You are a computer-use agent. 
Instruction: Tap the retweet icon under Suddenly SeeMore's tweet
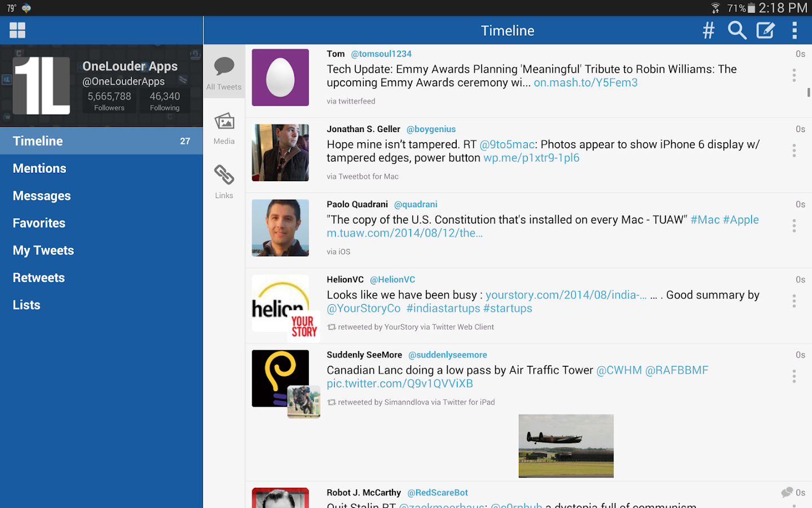pyautogui.click(x=332, y=402)
